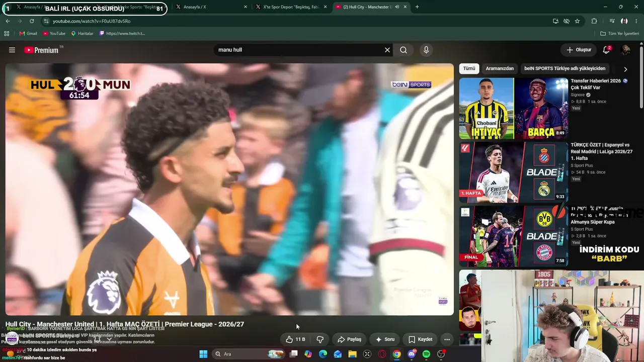Viewport: 644px width, 362px height.
Task: Click the YouTube search magnifier button
Action: 404,50
